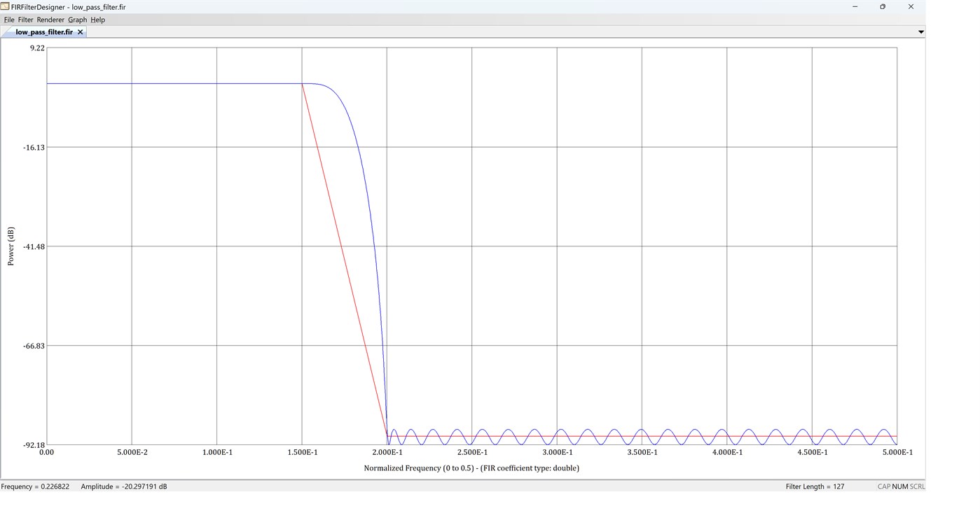Viewport: 980px width, 520px height.
Task: Click the 1.500E-1 x-axis tick label
Action: tap(301, 453)
